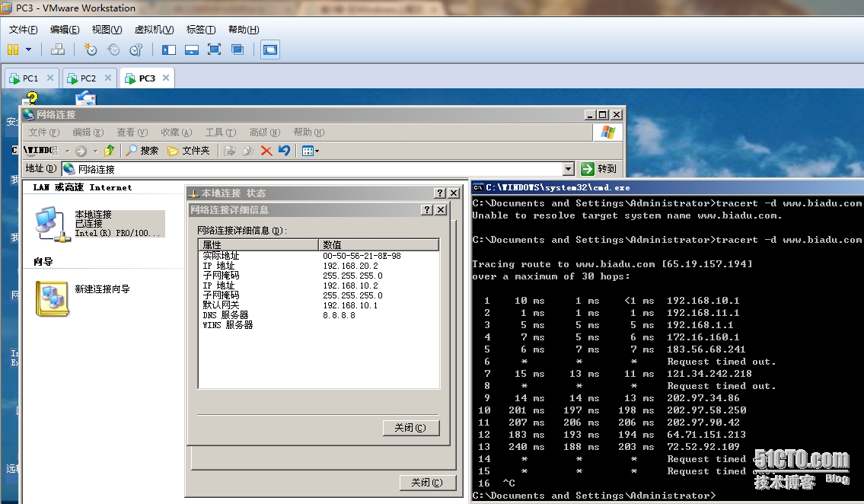Click the WINS 服务器 row label
The image size is (864, 504).
(228, 325)
